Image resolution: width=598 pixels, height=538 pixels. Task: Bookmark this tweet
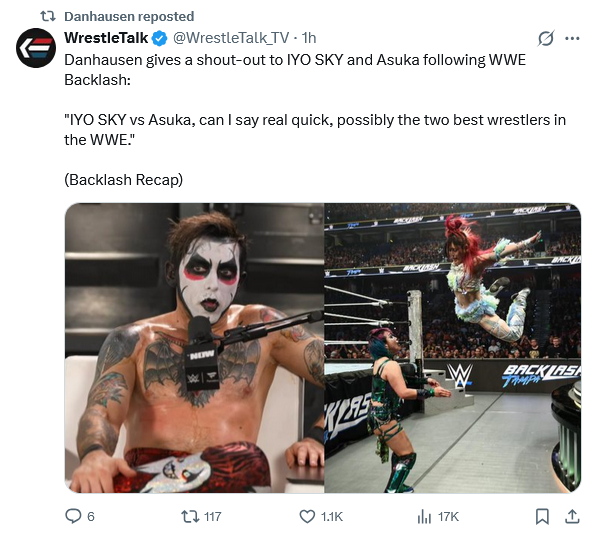542,517
